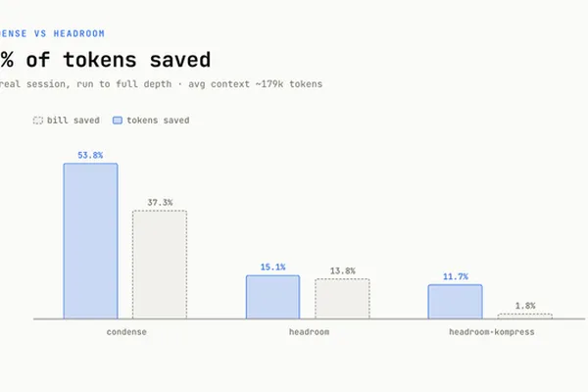Select the headroom tokens saved bar
The width and height of the screenshot is (588, 392).
(x=273, y=297)
